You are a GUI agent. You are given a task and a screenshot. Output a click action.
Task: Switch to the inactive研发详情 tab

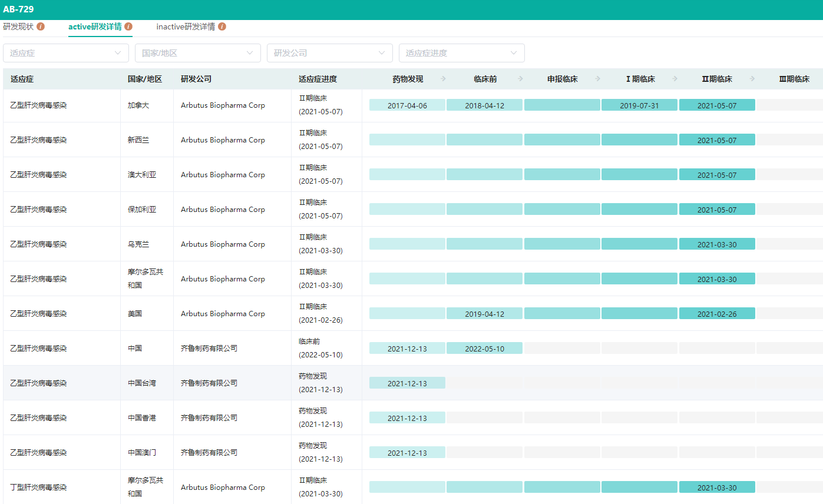coord(186,26)
